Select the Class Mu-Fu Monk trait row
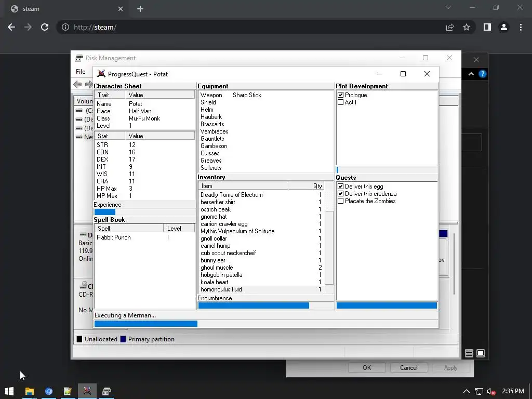532x399 pixels. click(144, 118)
